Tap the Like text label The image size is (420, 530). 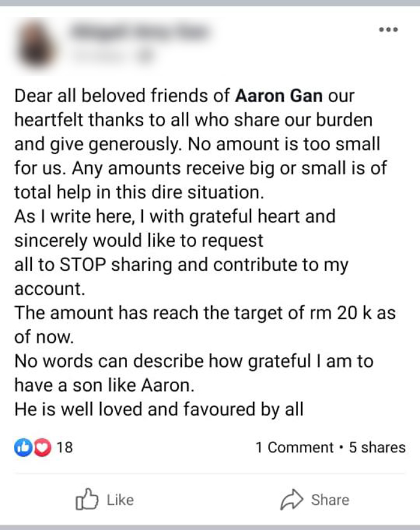[x=120, y=499]
